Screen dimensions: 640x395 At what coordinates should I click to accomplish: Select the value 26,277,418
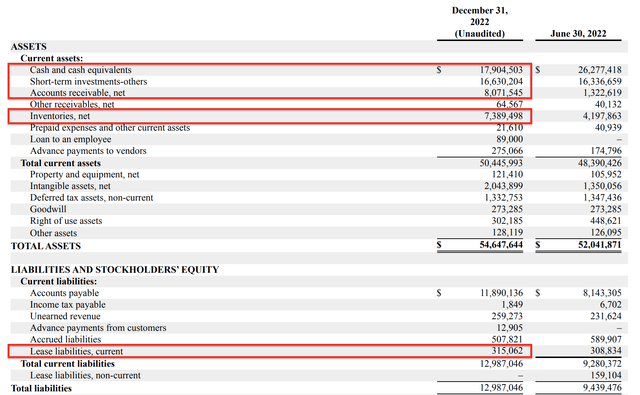600,70
